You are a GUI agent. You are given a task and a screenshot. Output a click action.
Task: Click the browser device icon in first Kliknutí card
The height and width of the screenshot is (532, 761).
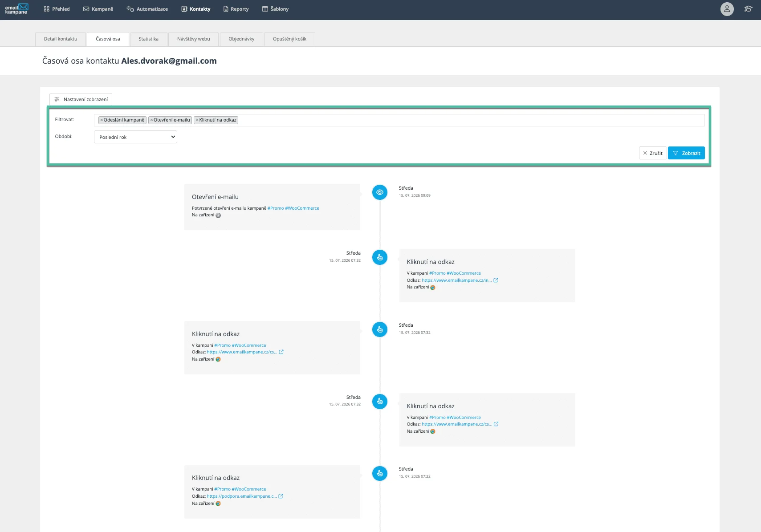tap(433, 288)
